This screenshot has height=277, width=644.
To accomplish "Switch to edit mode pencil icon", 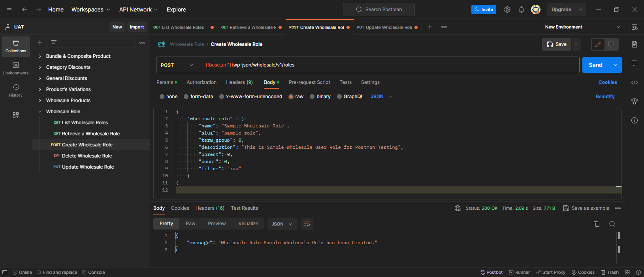I will [598, 44].
